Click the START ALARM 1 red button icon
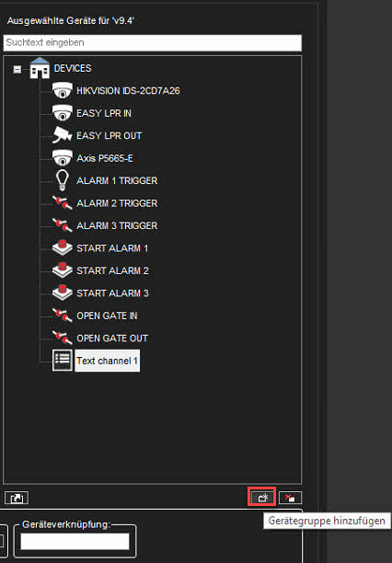The height and width of the screenshot is (563, 392). click(63, 248)
